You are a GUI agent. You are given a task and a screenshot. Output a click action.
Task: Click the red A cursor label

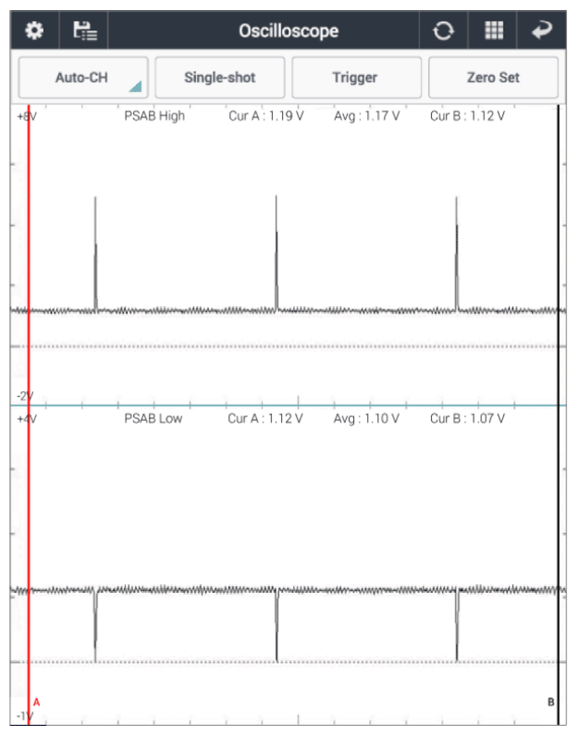tap(37, 702)
